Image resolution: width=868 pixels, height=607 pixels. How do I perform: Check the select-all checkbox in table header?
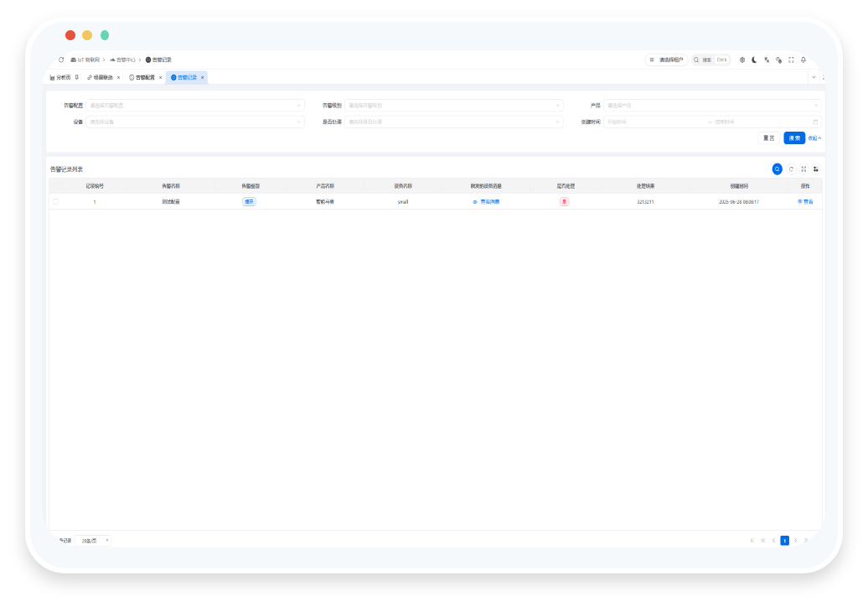click(56, 186)
